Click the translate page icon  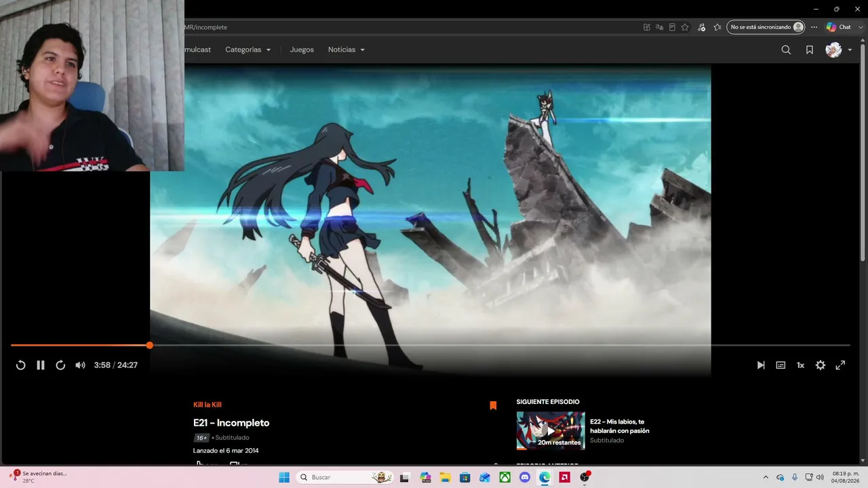[659, 27]
